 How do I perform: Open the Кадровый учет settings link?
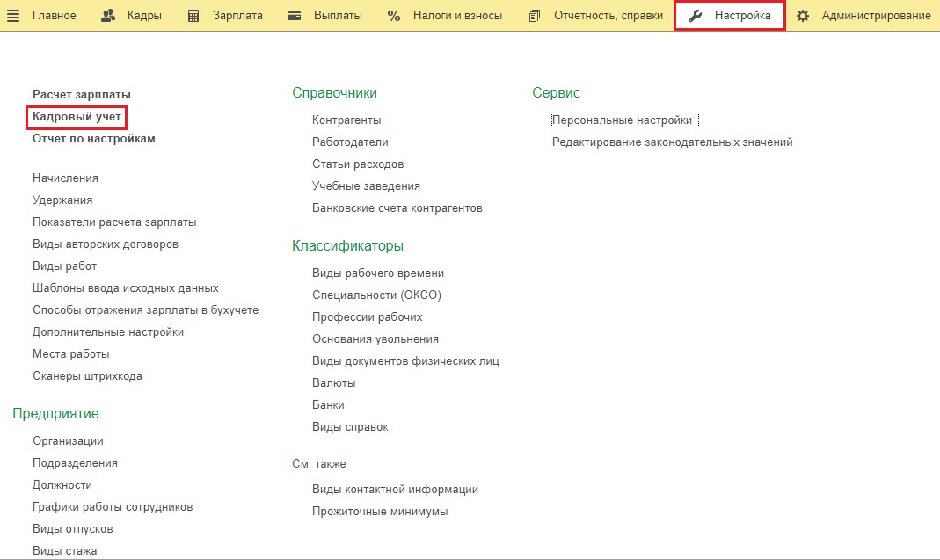pos(77,116)
